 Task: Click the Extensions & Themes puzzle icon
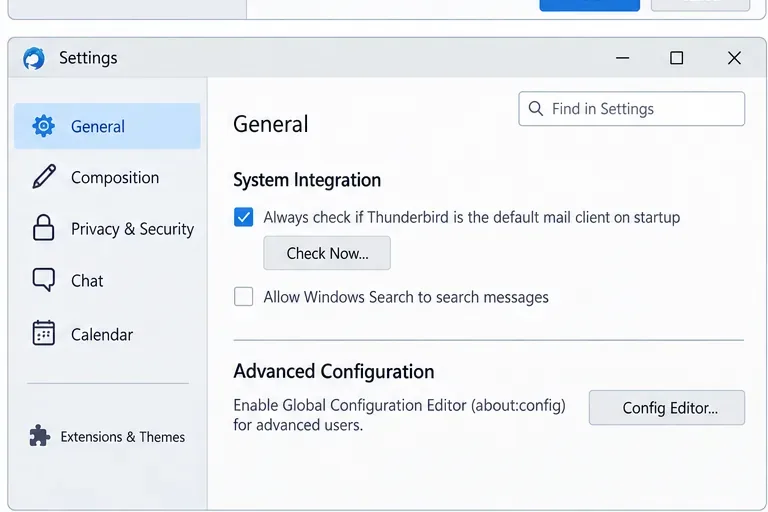[40, 436]
